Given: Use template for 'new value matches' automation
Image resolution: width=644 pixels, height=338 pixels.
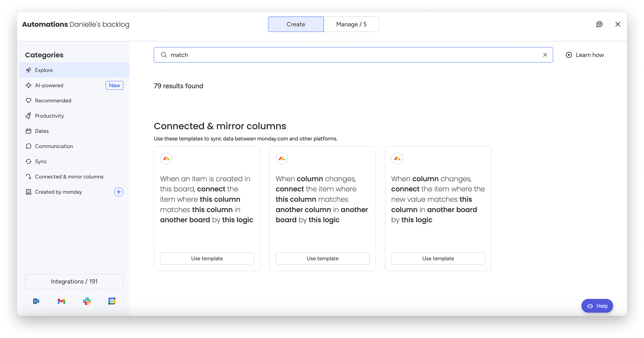Looking at the screenshot, I should [438, 259].
